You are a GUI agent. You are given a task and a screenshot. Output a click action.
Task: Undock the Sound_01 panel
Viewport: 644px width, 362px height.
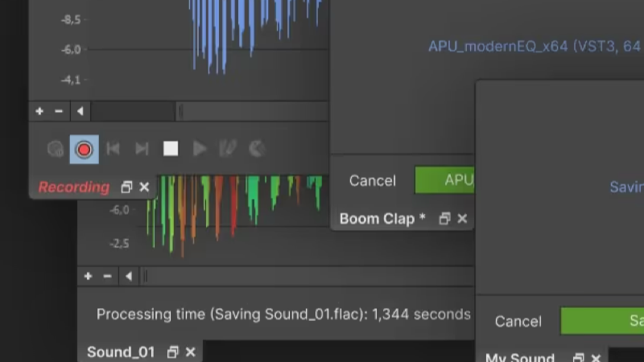173,352
